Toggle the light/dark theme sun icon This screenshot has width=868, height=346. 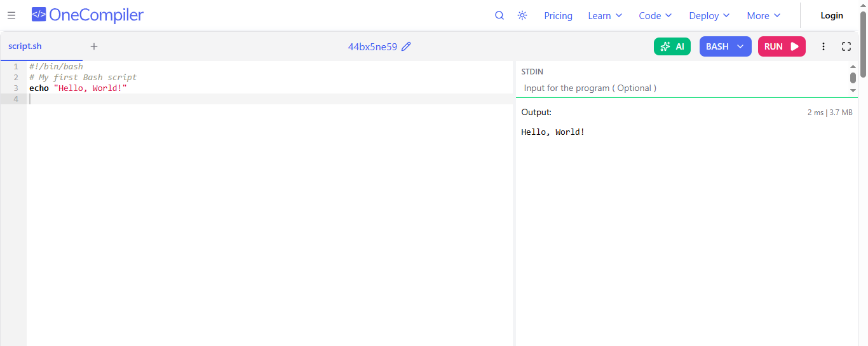(x=522, y=15)
